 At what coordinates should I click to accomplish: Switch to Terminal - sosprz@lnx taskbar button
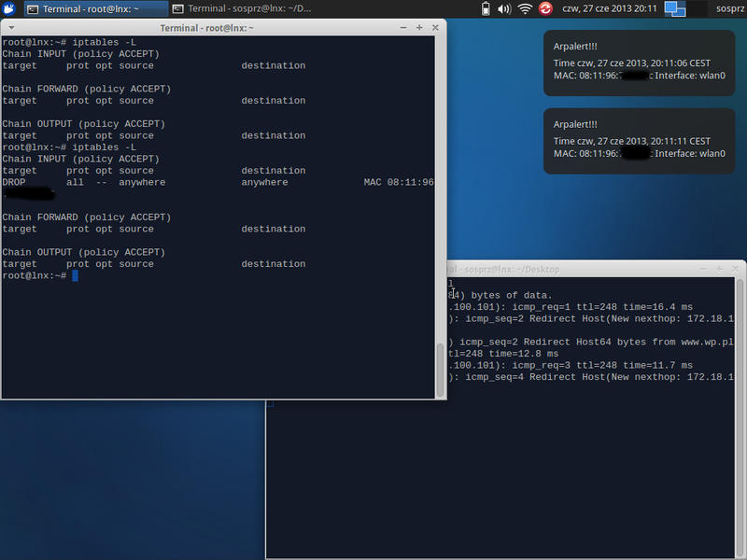tap(241, 8)
